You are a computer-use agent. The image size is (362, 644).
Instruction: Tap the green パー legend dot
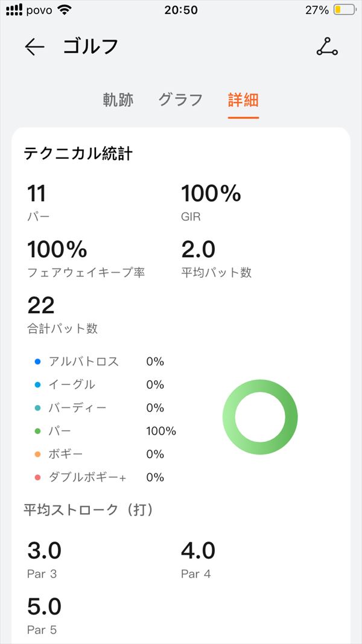click(x=38, y=431)
